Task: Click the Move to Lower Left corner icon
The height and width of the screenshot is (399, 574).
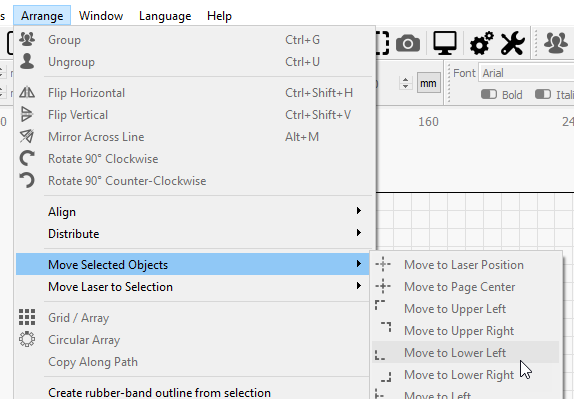Action: 380,355
